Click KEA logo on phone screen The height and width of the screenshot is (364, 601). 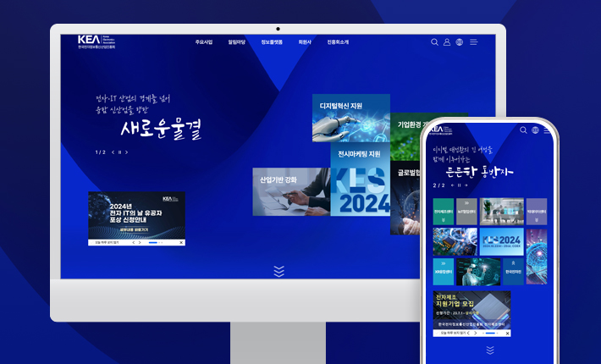pos(441,130)
